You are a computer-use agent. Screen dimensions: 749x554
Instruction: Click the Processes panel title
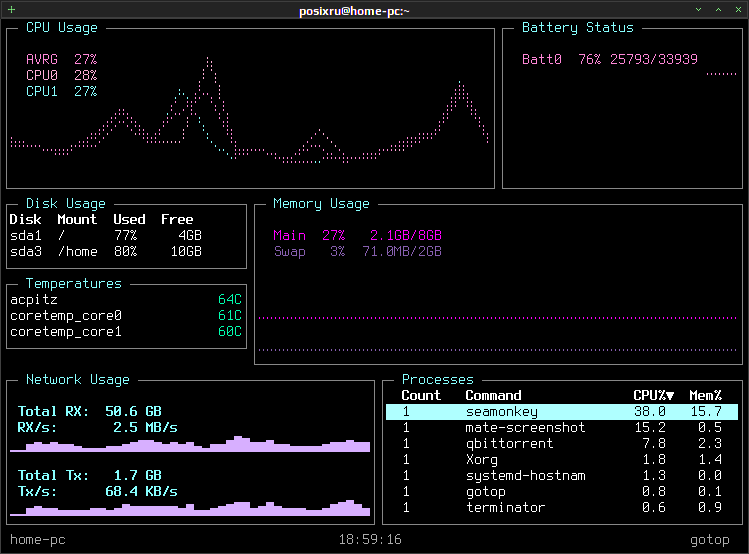(438, 380)
